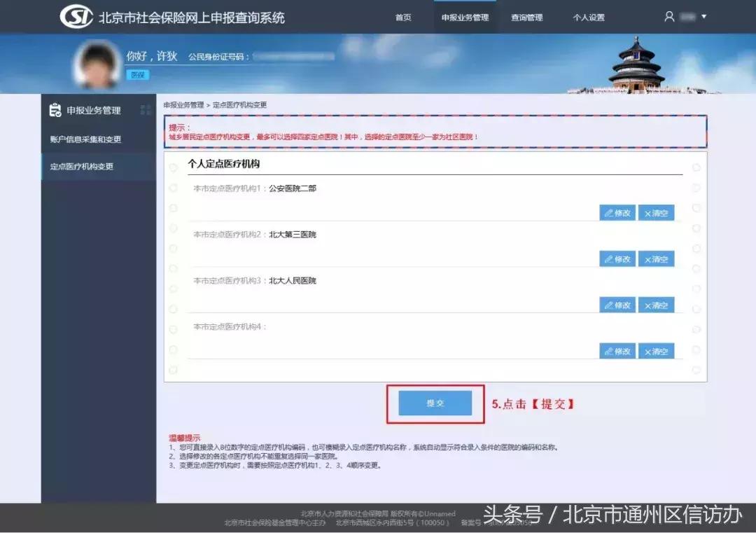
Task: Click the 医保 badge under the avatar
Action: click(137, 75)
